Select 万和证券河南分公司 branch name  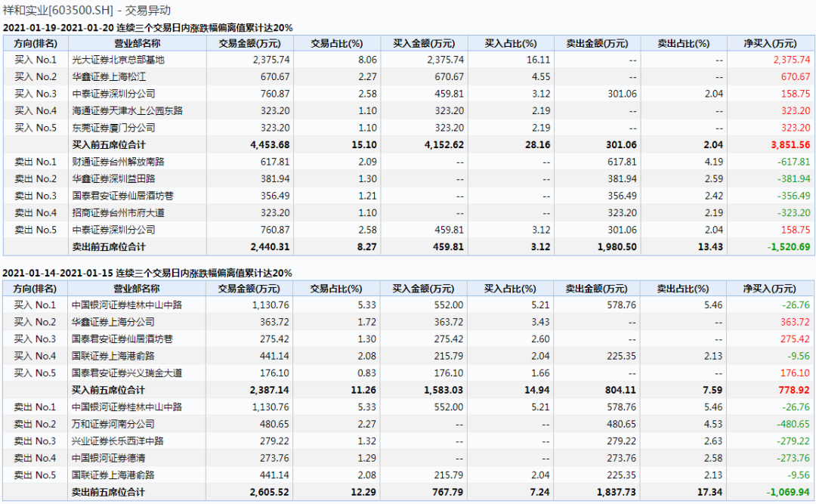[113, 425]
